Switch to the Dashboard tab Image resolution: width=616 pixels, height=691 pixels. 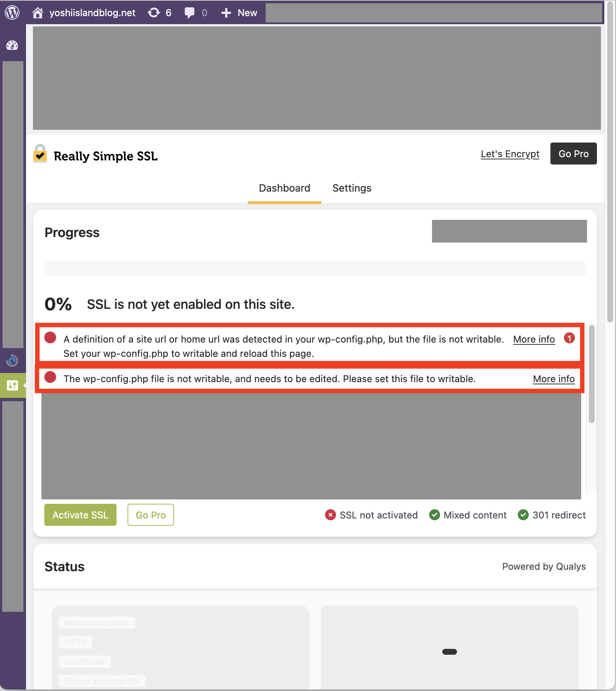pyautogui.click(x=284, y=188)
